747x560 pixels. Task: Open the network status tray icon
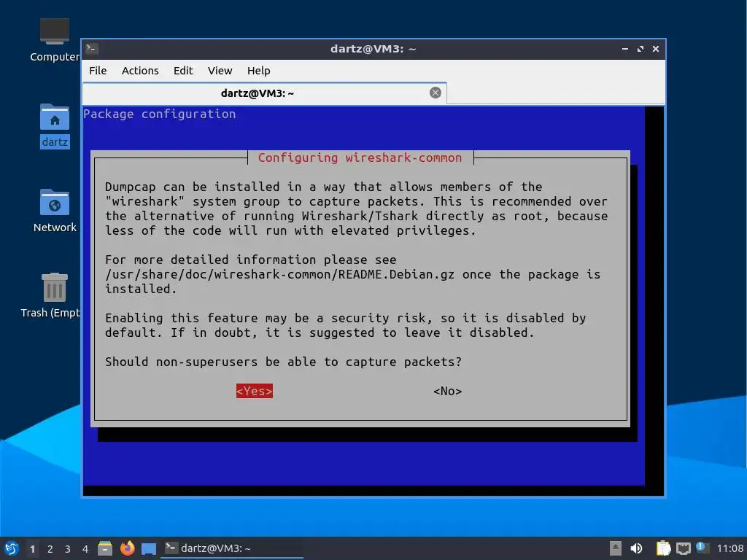coord(683,548)
